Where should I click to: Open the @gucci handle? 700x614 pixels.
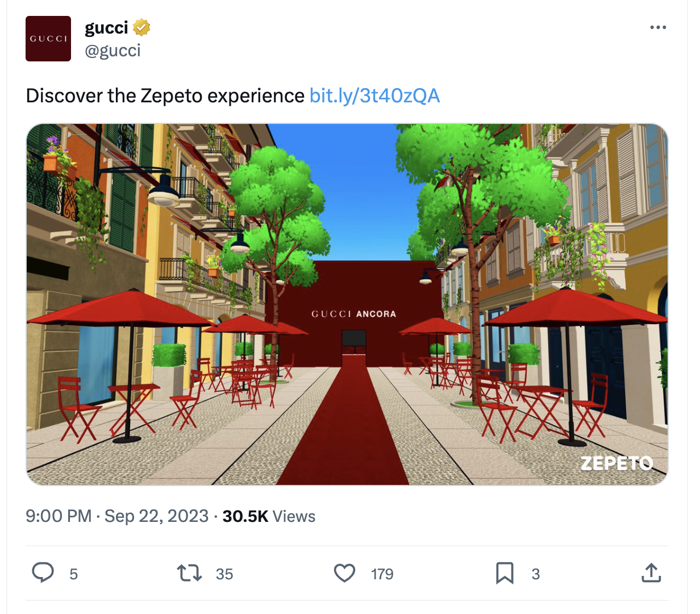pyautogui.click(x=113, y=51)
